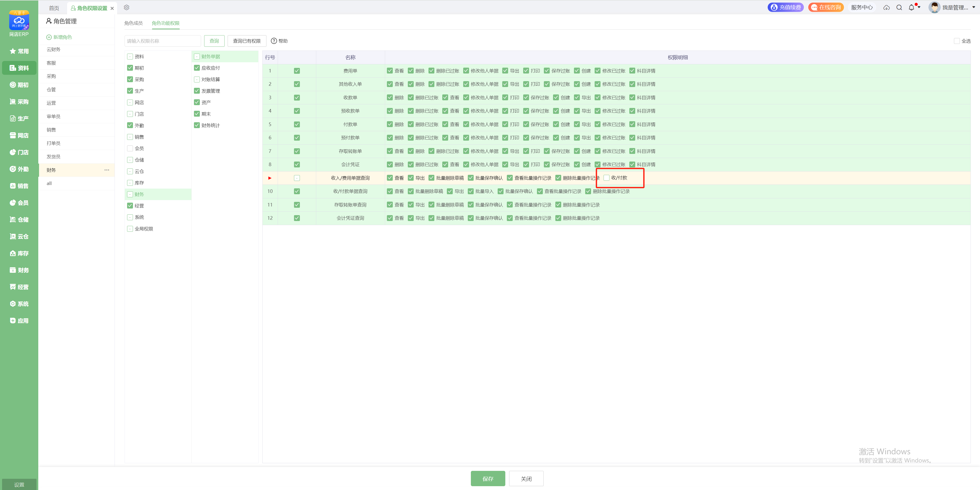The width and height of the screenshot is (980, 490).
Task: Toggle 批量导入 checkbox in 收/付款单据查询 row
Action: pos(471,191)
